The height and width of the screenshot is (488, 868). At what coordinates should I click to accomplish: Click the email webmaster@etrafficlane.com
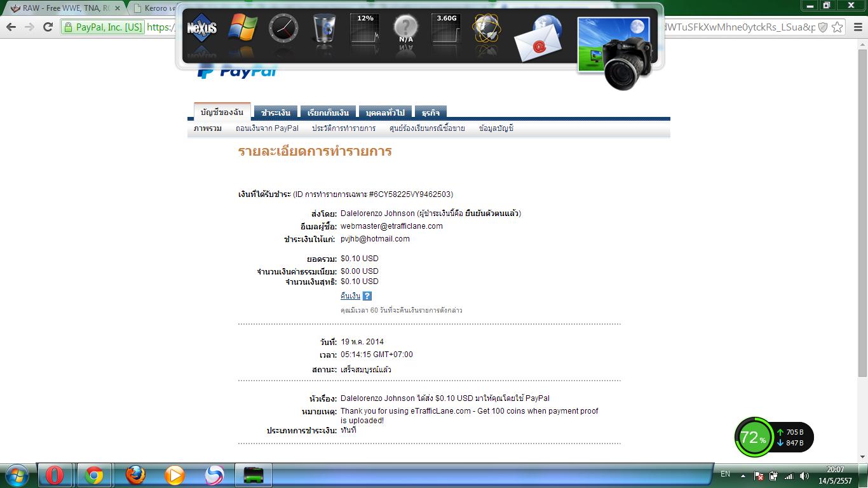[391, 226]
